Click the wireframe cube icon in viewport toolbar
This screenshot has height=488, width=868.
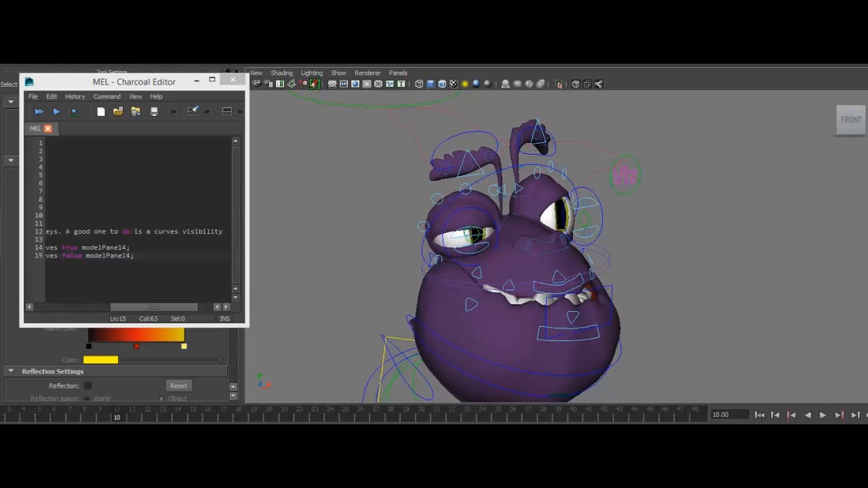tap(419, 84)
